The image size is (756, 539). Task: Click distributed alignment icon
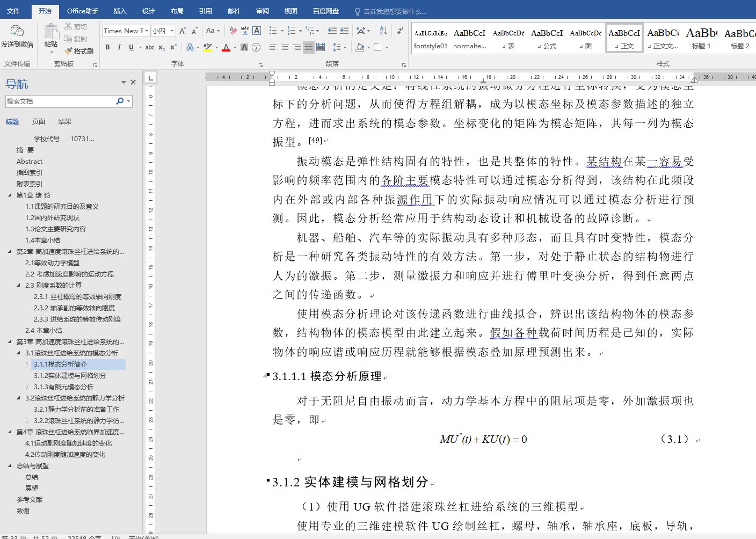[321, 47]
